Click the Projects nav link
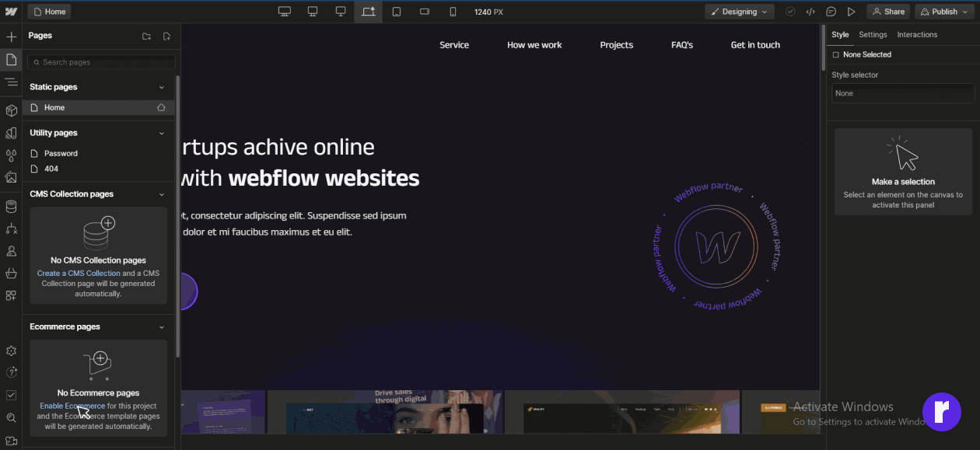The width and height of the screenshot is (980, 450). pos(617,45)
